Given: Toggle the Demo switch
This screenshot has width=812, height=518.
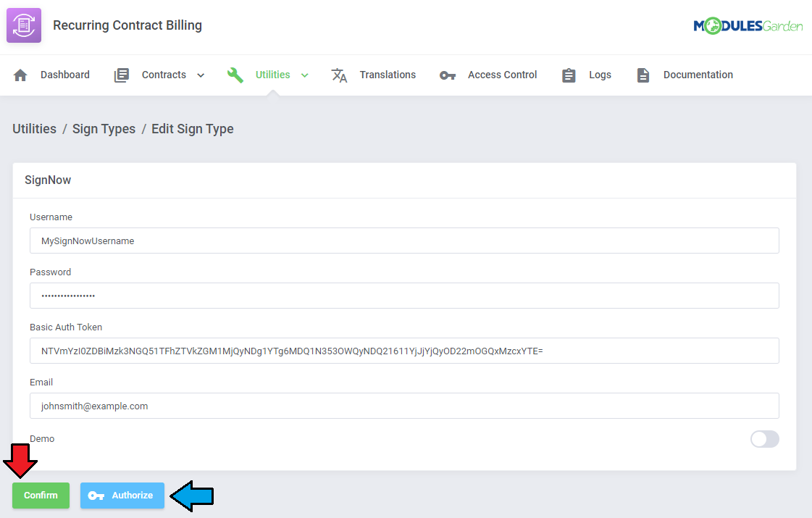Looking at the screenshot, I should click(764, 439).
